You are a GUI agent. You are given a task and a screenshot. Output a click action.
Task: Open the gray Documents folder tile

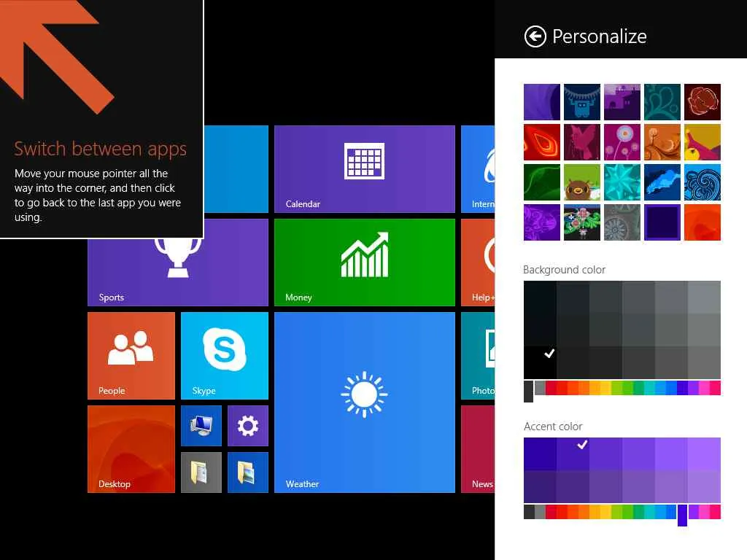click(x=201, y=472)
